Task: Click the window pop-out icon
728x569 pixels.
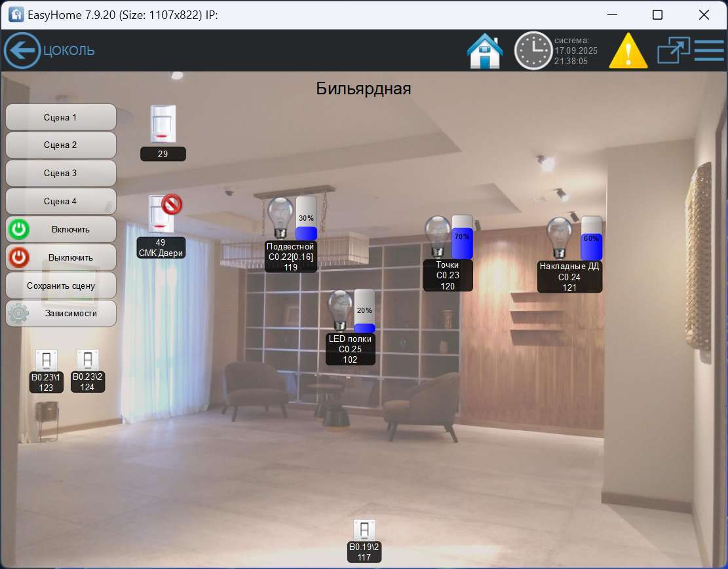Action: click(674, 50)
